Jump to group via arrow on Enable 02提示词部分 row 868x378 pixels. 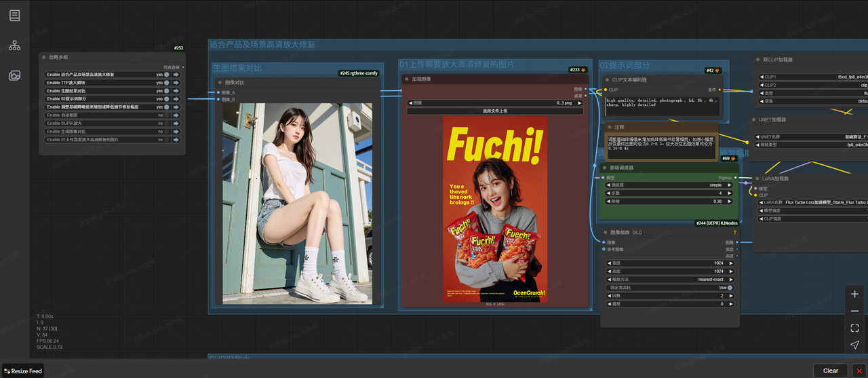[x=176, y=99]
